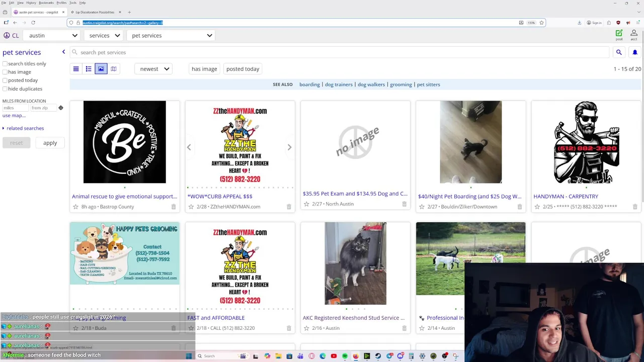
Task: Hide the Animal rescue listing with trash icon
Action: coord(174,207)
